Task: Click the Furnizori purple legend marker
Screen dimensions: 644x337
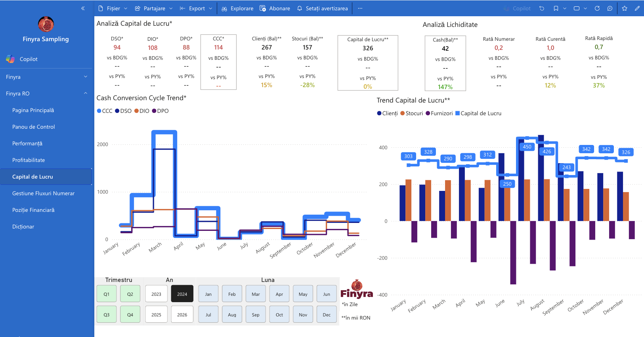Action: point(428,113)
